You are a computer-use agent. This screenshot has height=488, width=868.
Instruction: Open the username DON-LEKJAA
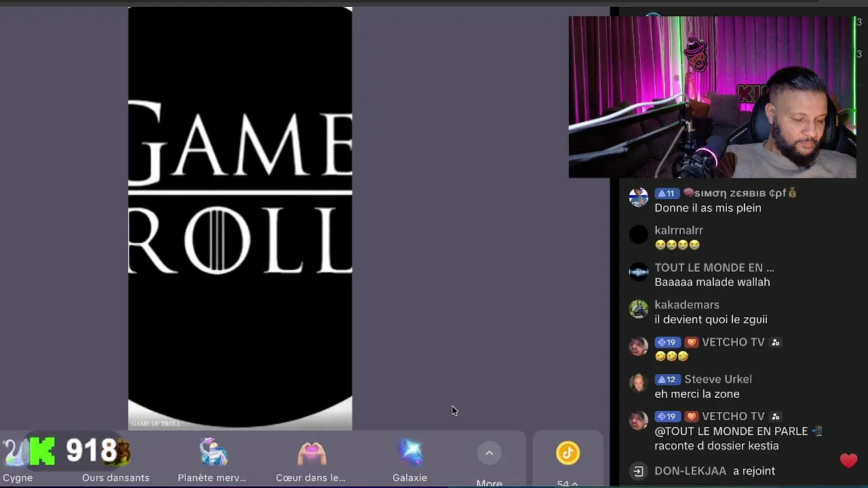(x=690, y=471)
